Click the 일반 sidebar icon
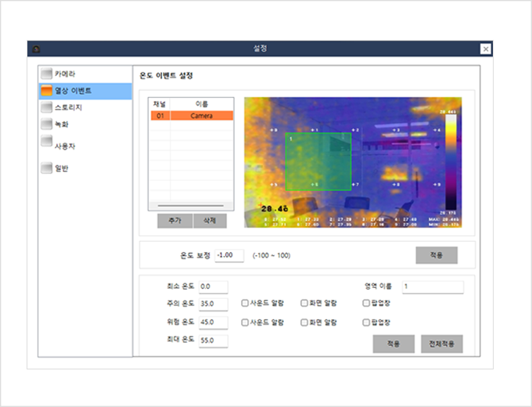 tap(46, 167)
